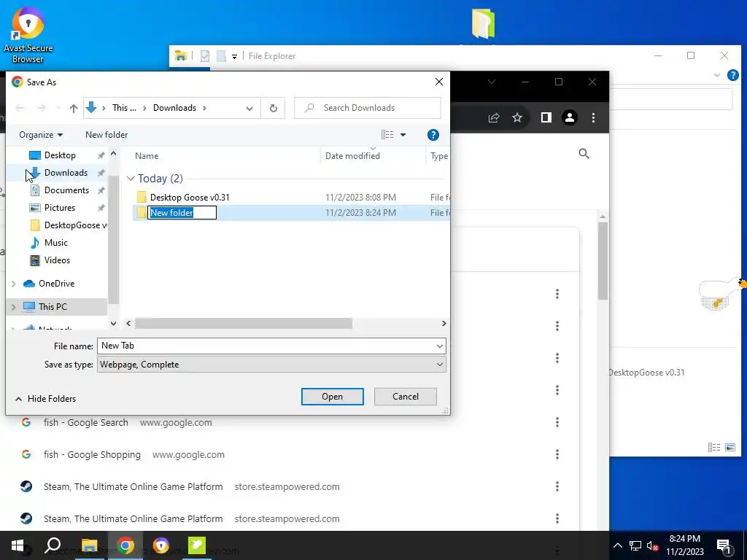Click File name input field
747x560 pixels.
(266, 346)
